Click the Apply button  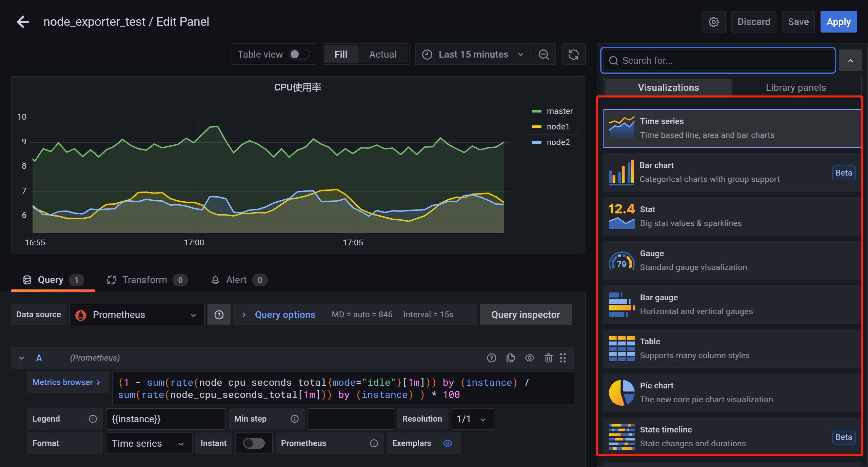point(839,21)
